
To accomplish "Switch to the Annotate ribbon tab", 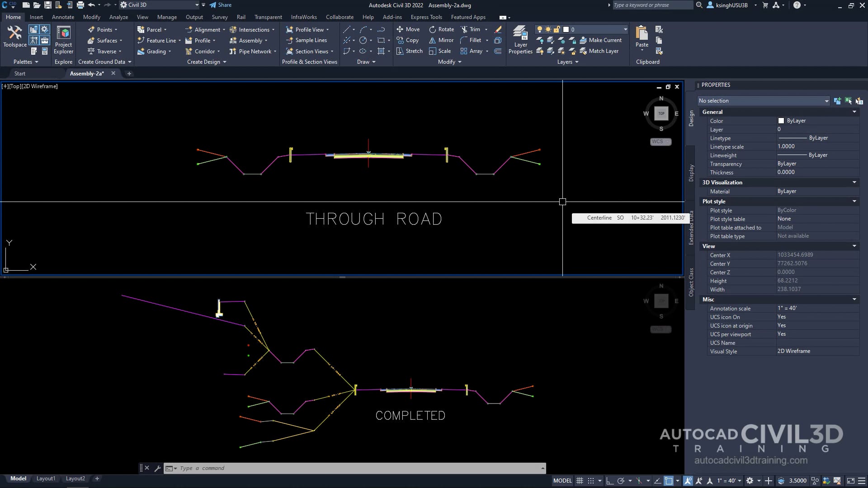I will point(63,17).
